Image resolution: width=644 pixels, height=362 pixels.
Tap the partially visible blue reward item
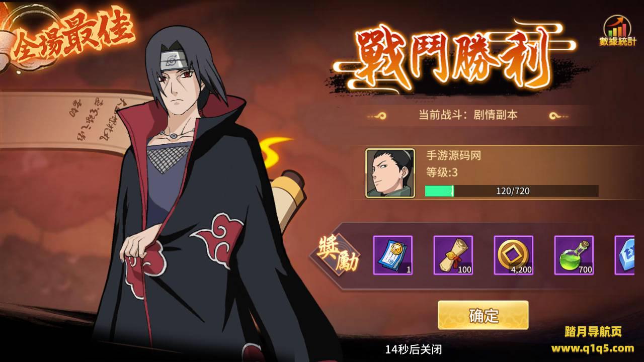point(624,255)
